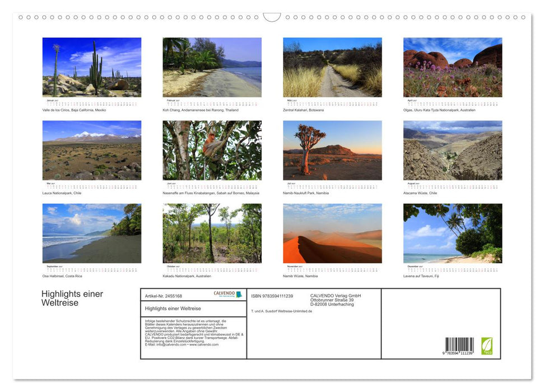The width and height of the screenshot is (544, 392).
Task: Click caption 'Namib-Naukluft Park, Namibia'
Action: tap(306, 193)
